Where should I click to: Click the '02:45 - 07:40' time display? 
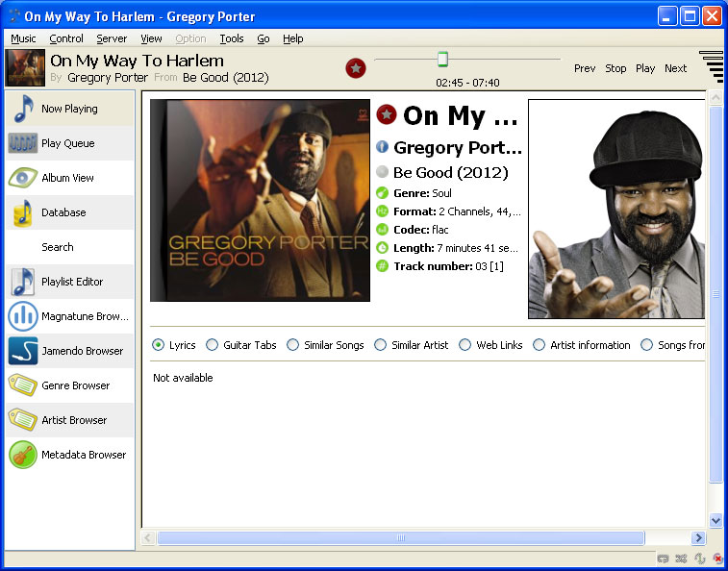467,83
